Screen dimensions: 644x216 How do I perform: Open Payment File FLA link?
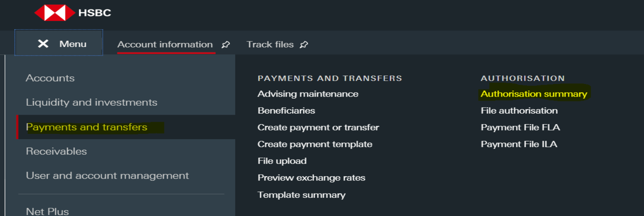point(520,127)
